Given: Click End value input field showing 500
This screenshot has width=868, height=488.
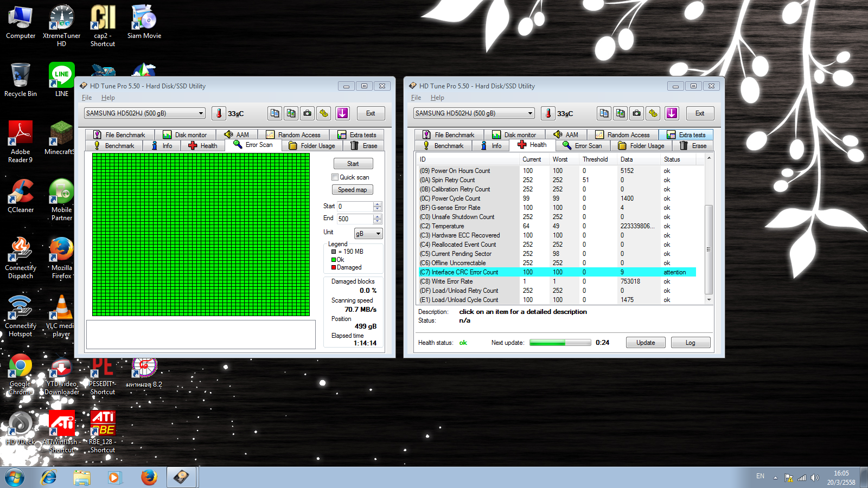Looking at the screenshot, I should pos(355,219).
